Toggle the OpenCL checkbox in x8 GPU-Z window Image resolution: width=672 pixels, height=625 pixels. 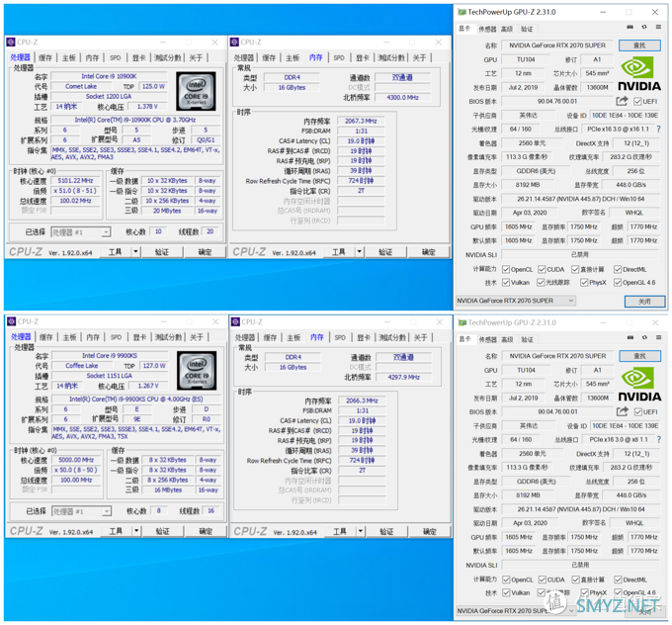(506, 580)
